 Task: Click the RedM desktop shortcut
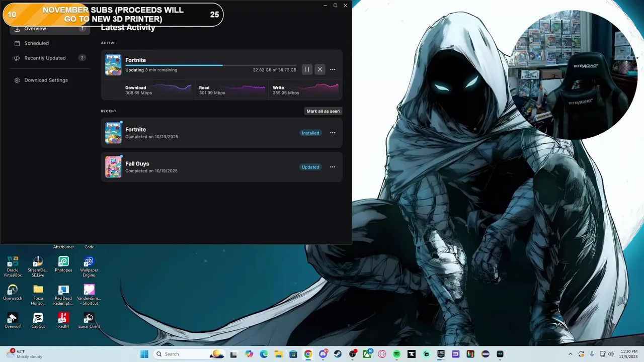(63, 321)
